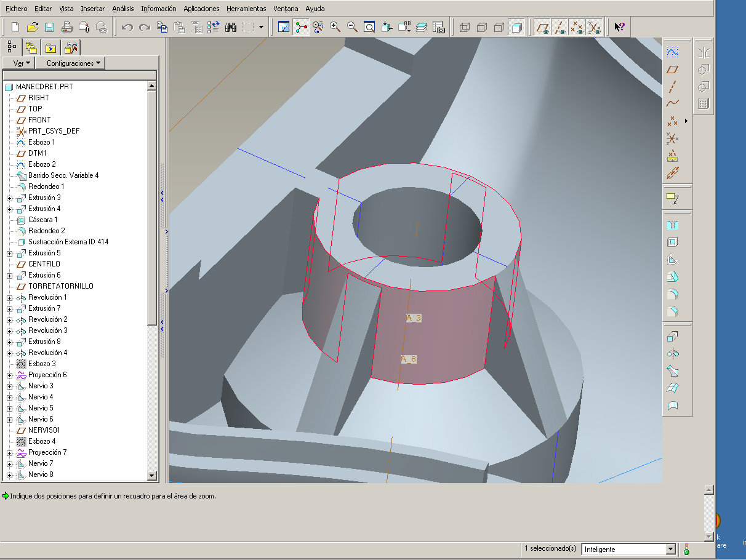This screenshot has height=560, width=746.
Task: Open the Análisis menu
Action: pos(122,9)
